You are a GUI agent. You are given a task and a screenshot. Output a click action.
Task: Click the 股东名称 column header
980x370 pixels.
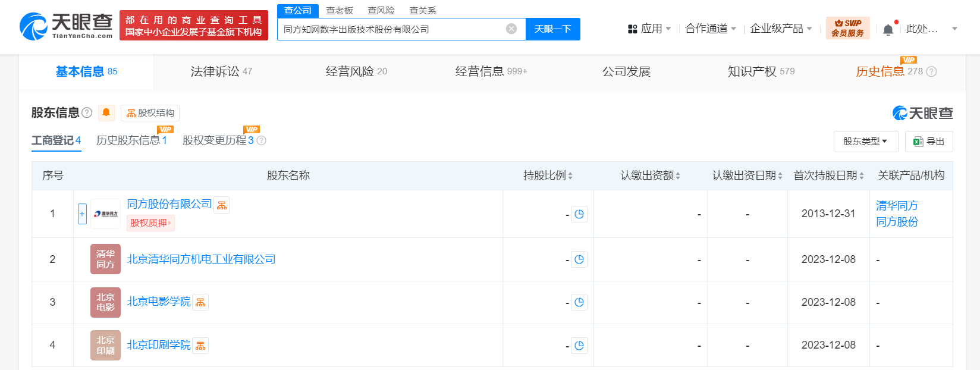pyautogui.click(x=288, y=175)
